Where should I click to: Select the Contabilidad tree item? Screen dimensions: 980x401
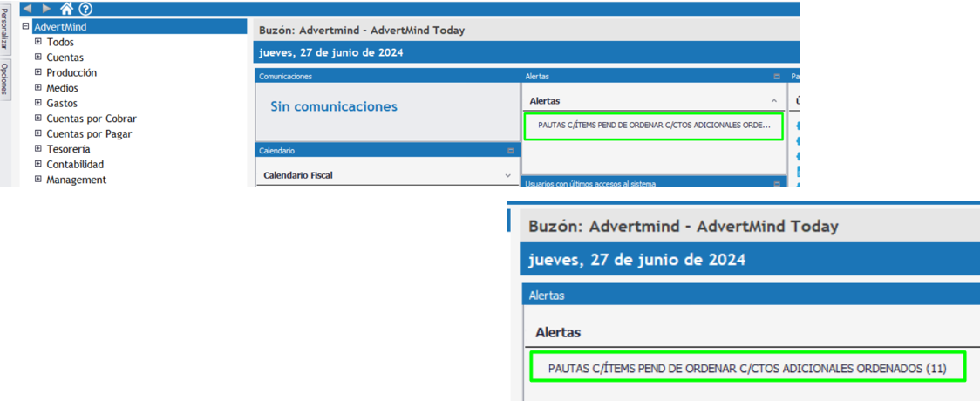(75, 164)
